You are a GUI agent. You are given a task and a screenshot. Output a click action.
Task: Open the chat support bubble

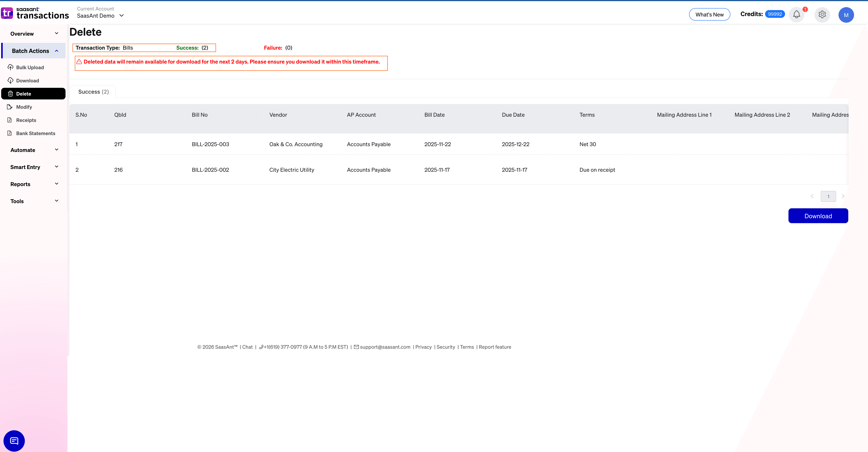point(14,441)
